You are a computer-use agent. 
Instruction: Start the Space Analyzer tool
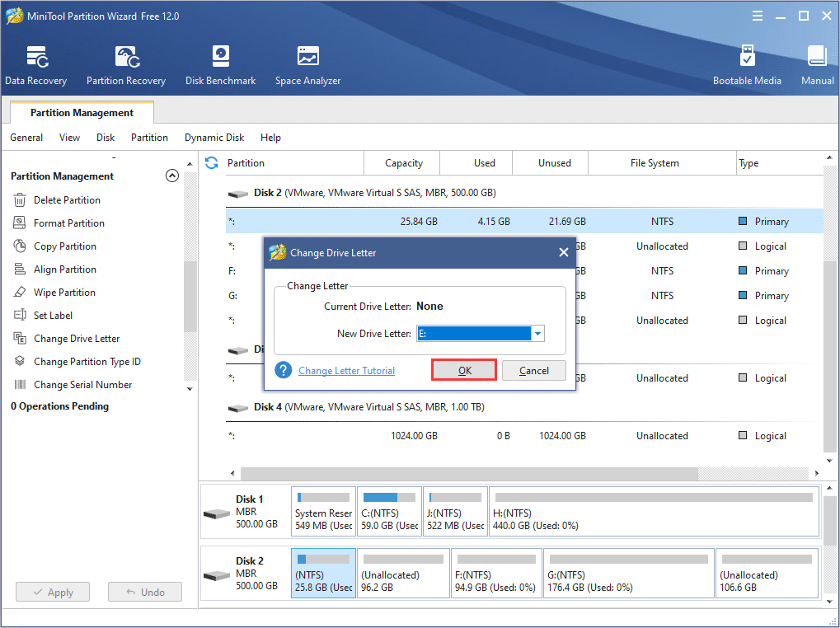pyautogui.click(x=307, y=65)
